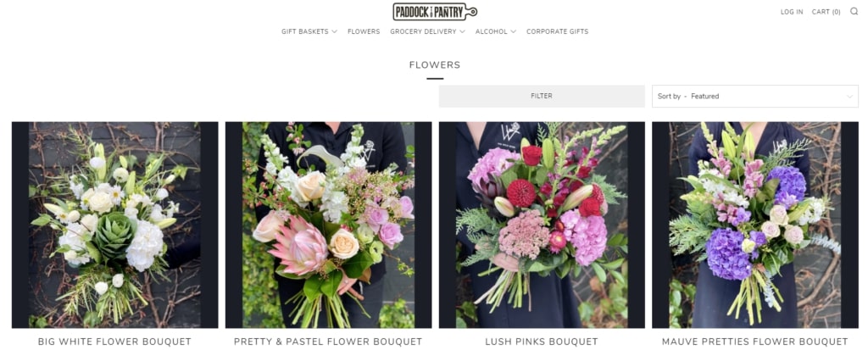Click the Filter button
Image resolution: width=868 pixels, height=350 pixels.
542,97
